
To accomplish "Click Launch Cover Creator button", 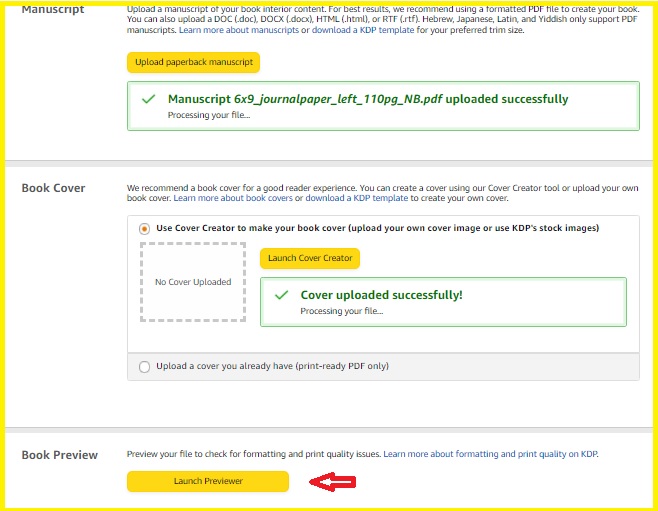I will tap(310, 258).
